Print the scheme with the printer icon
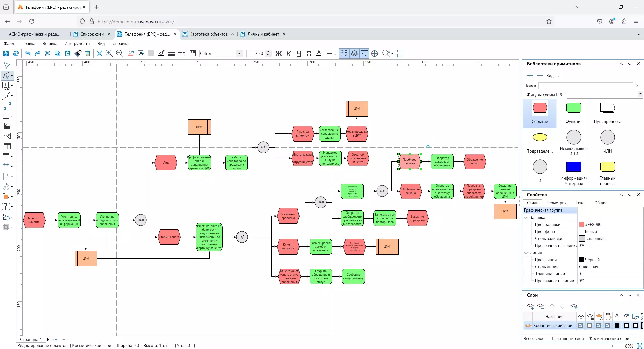The width and height of the screenshot is (644, 349). 400,53
